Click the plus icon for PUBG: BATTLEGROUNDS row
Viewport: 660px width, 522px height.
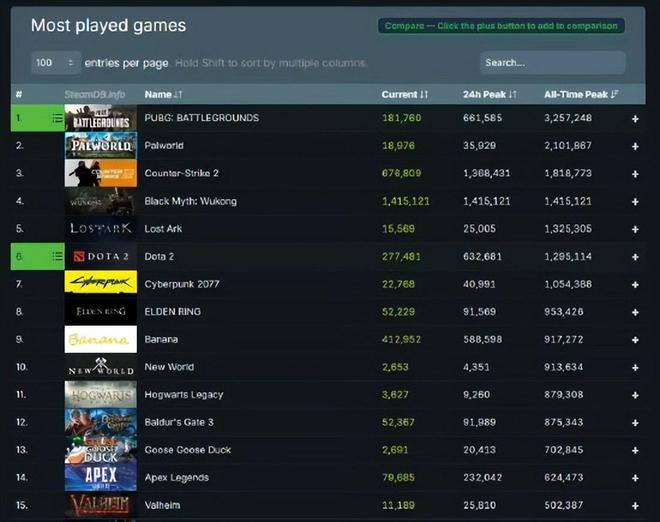point(635,118)
